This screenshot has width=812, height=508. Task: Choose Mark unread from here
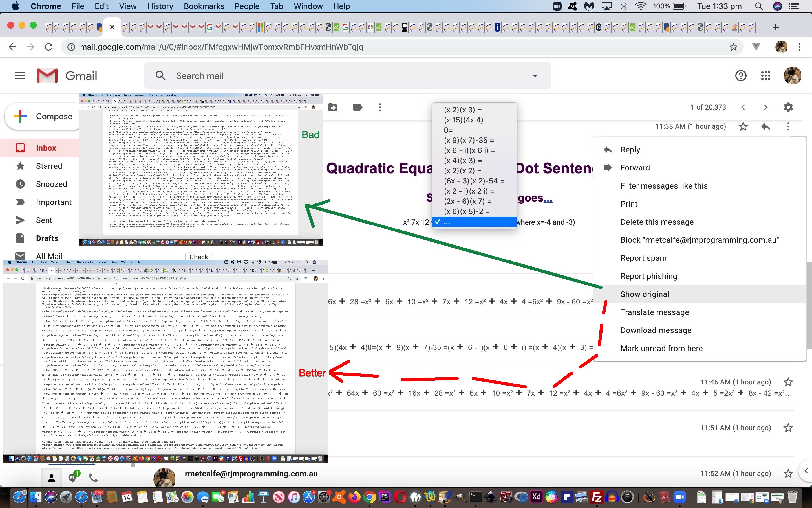click(x=700, y=349)
